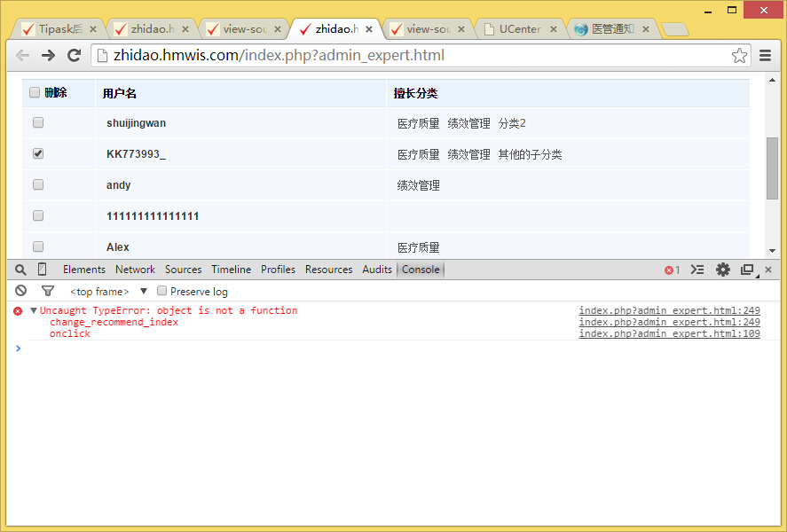Viewport: 787px width, 532px height.
Task: Clear console with the ban icon
Action: click(x=20, y=291)
